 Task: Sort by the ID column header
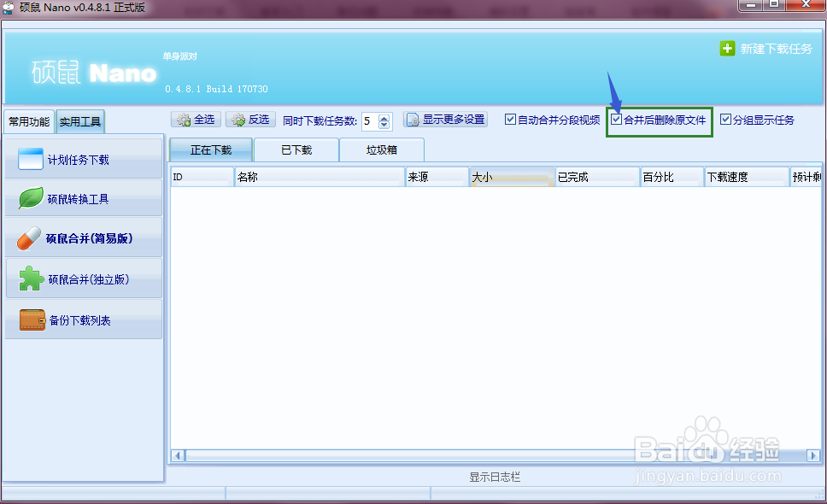coord(202,177)
